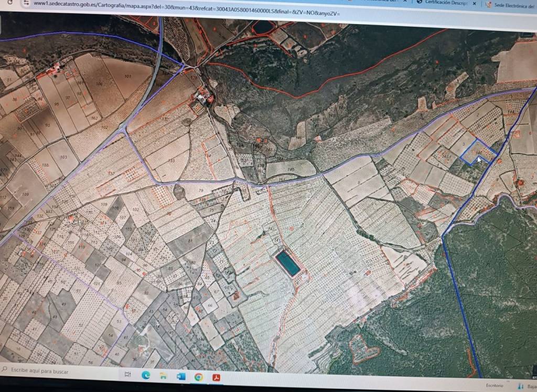Open Microsoft Edge from the taskbar

pyautogui.click(x=146, y=375)
